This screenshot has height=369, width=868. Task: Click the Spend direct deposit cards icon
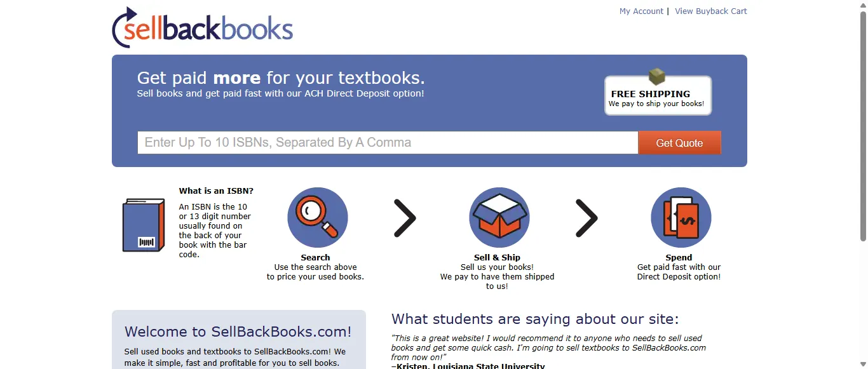681,217
